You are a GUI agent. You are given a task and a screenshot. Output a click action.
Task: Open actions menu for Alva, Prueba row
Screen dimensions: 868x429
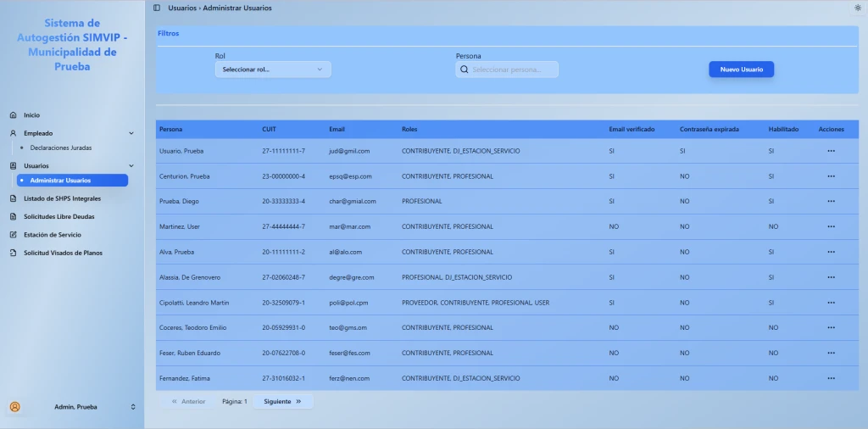click(x=831, y=252)
